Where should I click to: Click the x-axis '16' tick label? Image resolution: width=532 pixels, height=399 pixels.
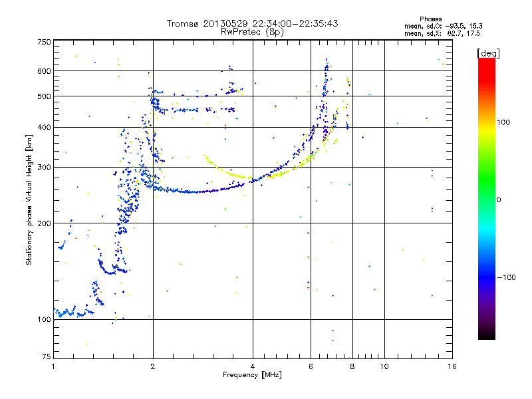[x=452, y=366]
